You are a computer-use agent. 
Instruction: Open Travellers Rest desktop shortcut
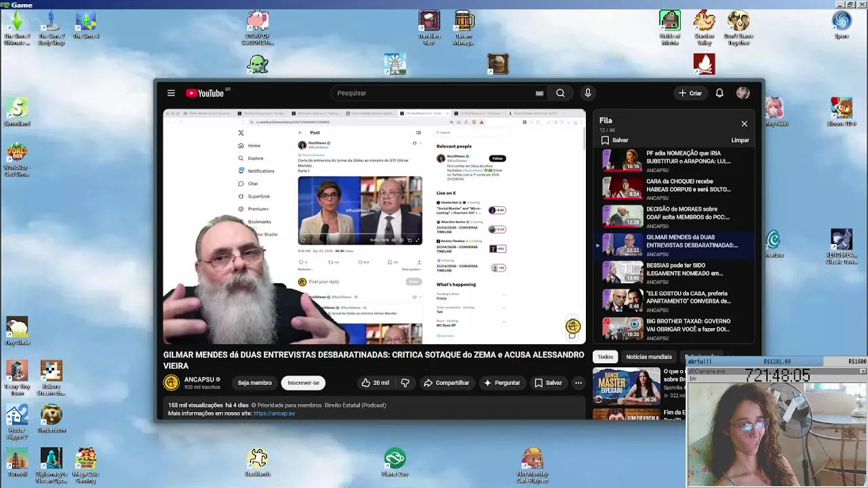(429, 28)
